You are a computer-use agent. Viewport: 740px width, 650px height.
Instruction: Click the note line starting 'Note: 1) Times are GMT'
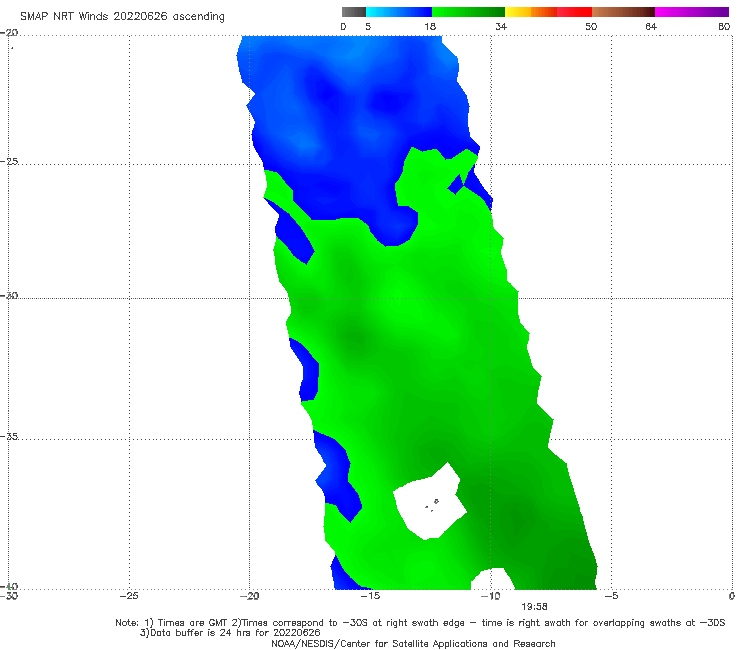[x=420, y=623]
